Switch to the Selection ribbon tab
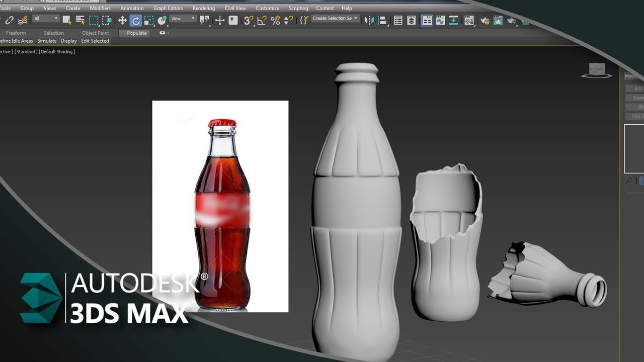The height and width of the screenshot is (362, 644). pyautogui.click(x=54, y=33)
